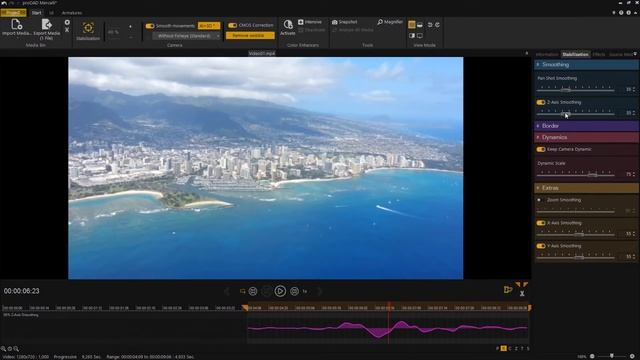This screenshot has width=640, height=360.
Task: Toggle X-Axis Smoothing switch
Action: [541, 223]
